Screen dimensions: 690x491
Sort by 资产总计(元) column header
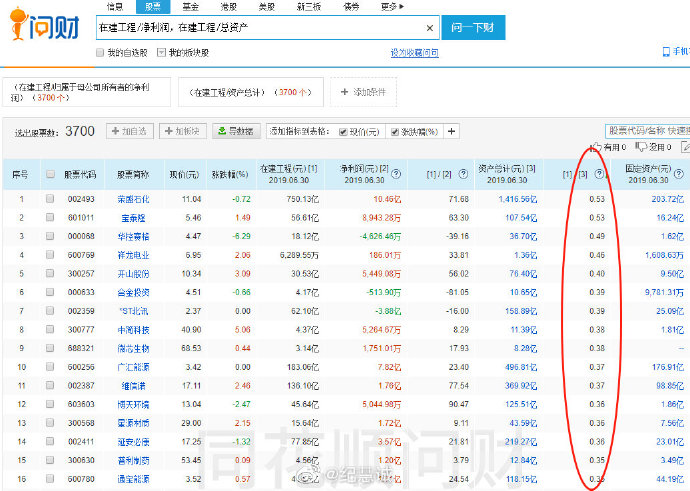click(507, 174)
